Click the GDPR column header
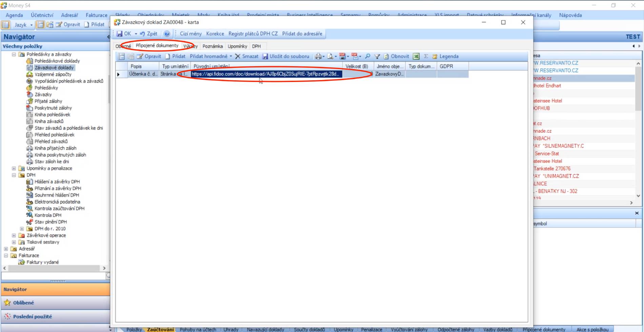644x332 pixels. pos(453,66)
